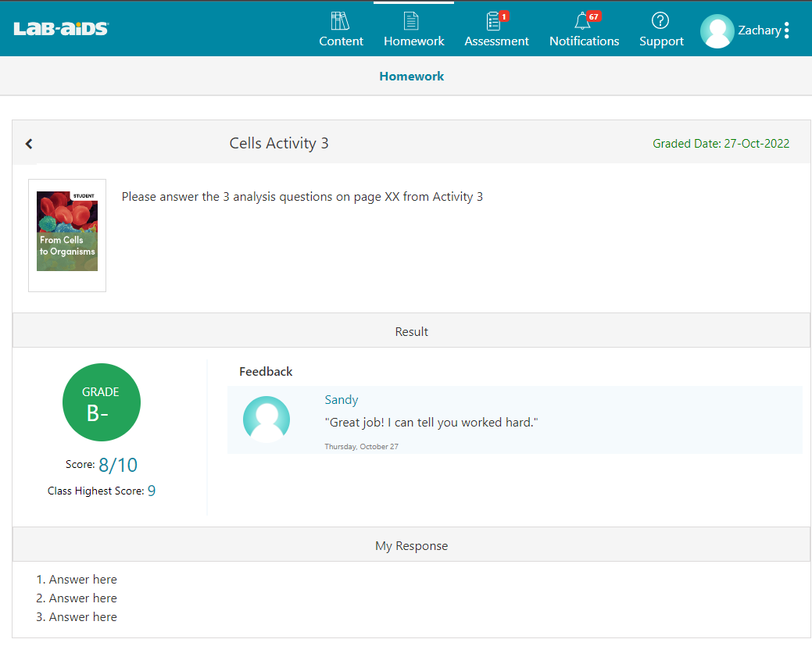Click the Graded Date text

click(721, 144)
